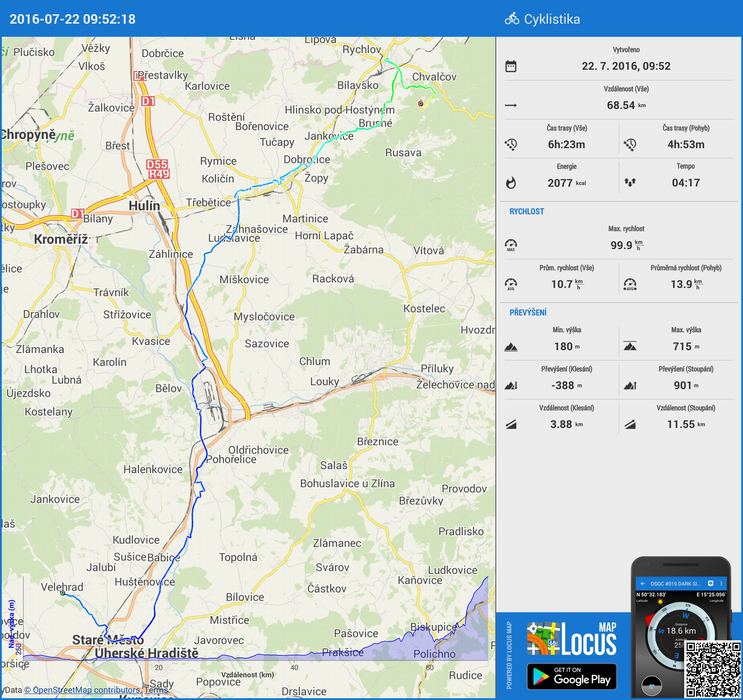743x700 pixels.
Task: Select the RYCHLOST section heading
Action: pyautogui.click(x=526, y=211)
